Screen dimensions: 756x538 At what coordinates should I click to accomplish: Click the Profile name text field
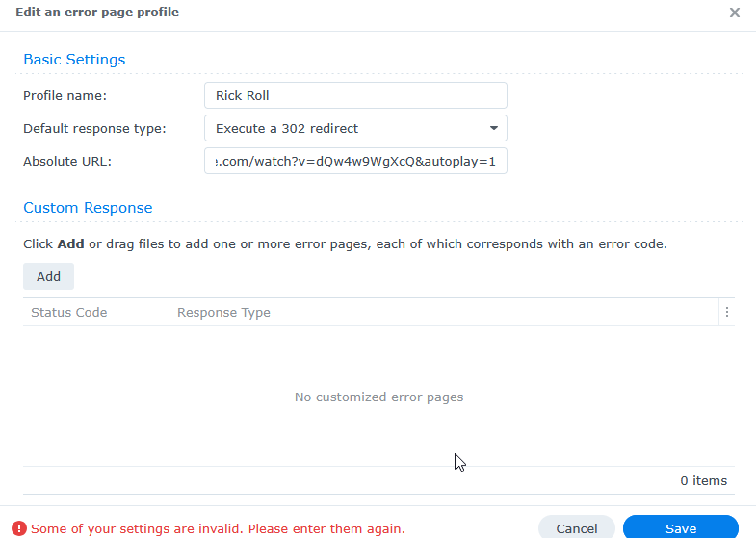pyautogui.click(x=354, y=95)
